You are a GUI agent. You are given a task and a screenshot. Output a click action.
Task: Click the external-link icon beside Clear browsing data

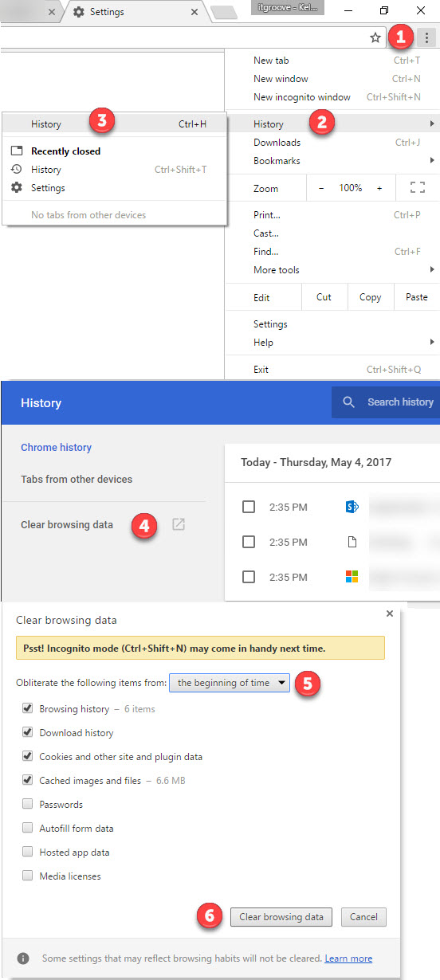click(x=179, y=525)
